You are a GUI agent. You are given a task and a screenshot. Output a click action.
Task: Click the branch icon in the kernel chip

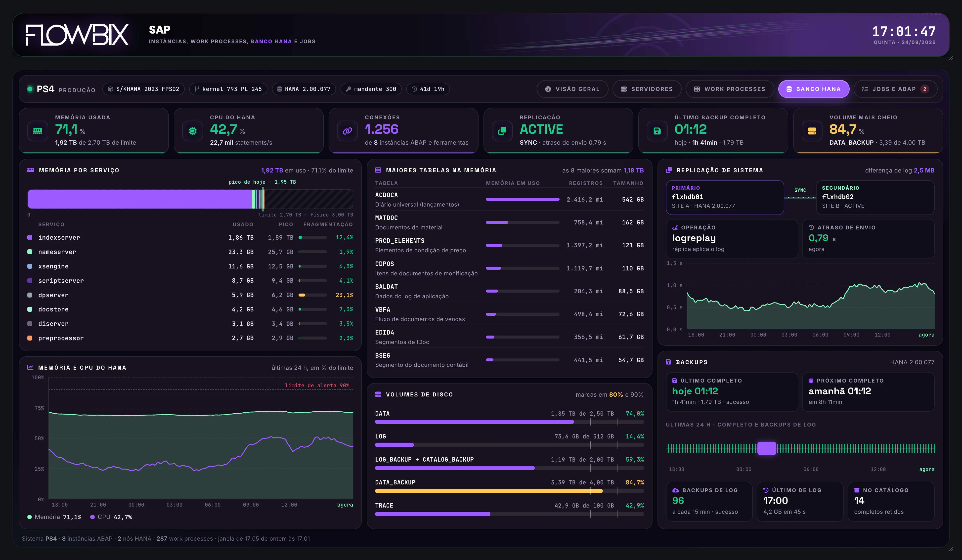197,89
